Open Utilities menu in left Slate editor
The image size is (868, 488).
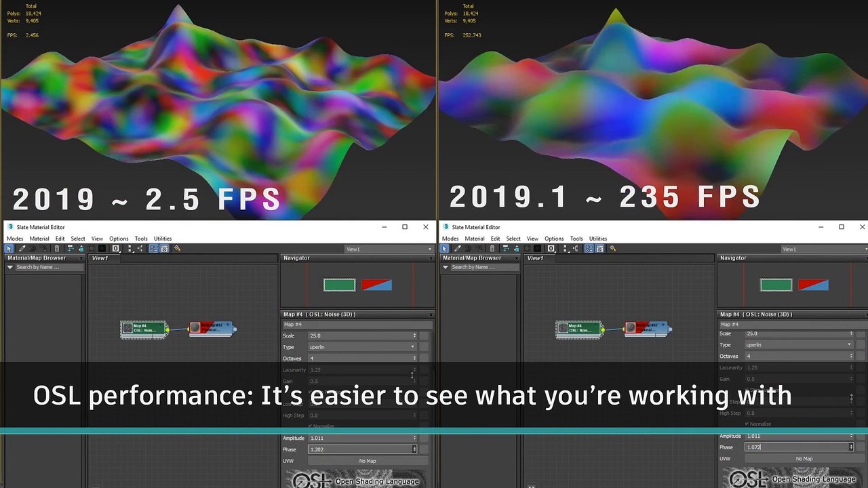point(163,239)
